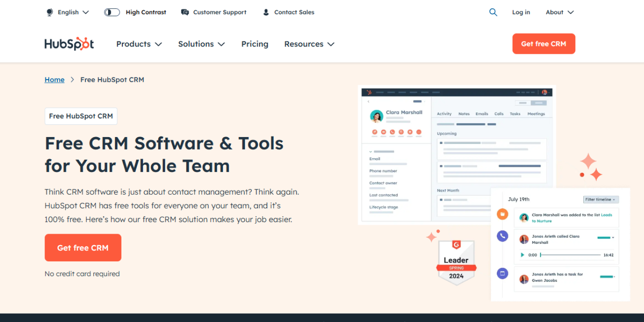Viewport: 644px width, 322px height.
Task: Click the Home breadcrumb link
Action: click(x=54, y=80)
